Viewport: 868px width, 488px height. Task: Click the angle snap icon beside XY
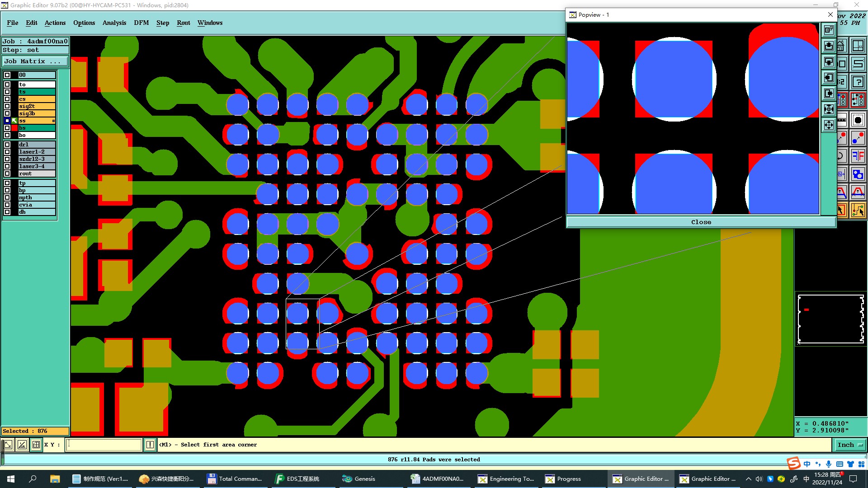pos(22,445)
